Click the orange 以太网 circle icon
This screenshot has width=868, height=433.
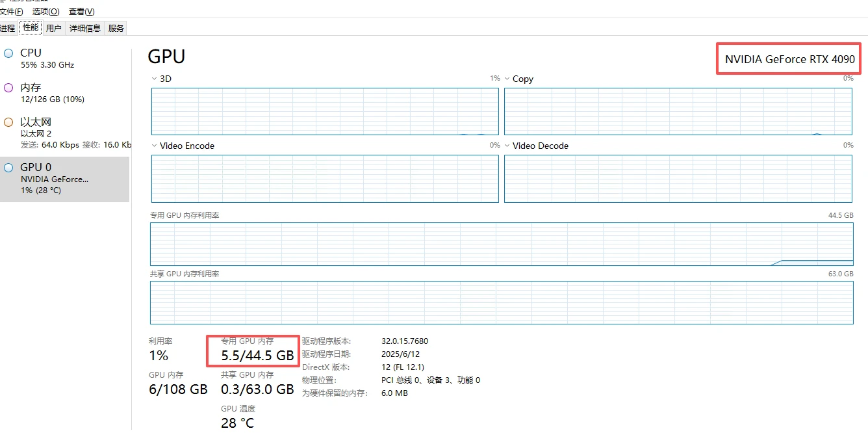tap(8, 122)
